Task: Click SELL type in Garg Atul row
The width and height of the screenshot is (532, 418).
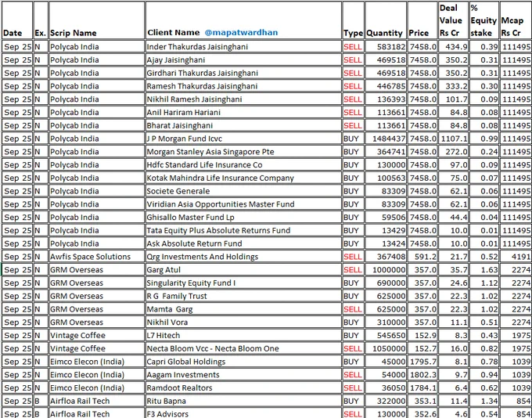Action: pos(353,270)
